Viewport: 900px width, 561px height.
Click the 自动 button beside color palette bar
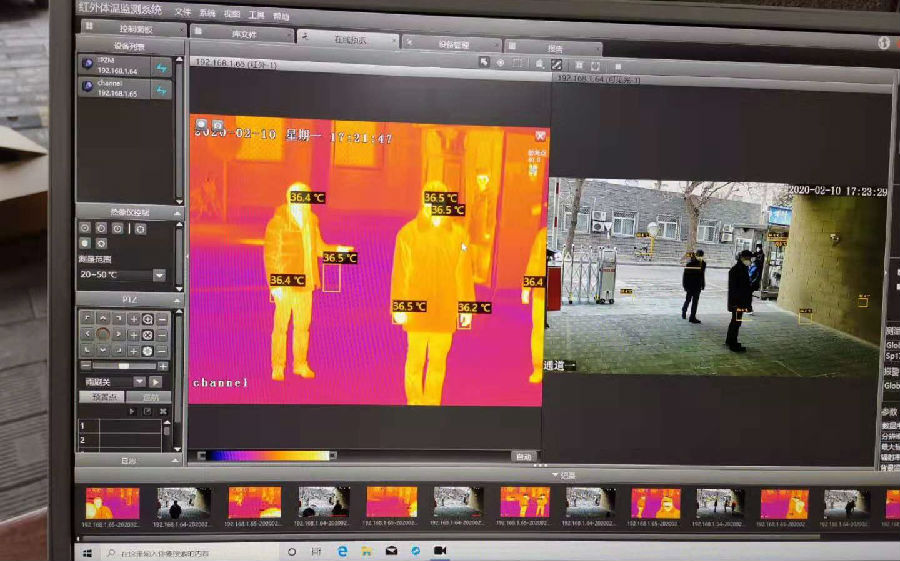523,456
